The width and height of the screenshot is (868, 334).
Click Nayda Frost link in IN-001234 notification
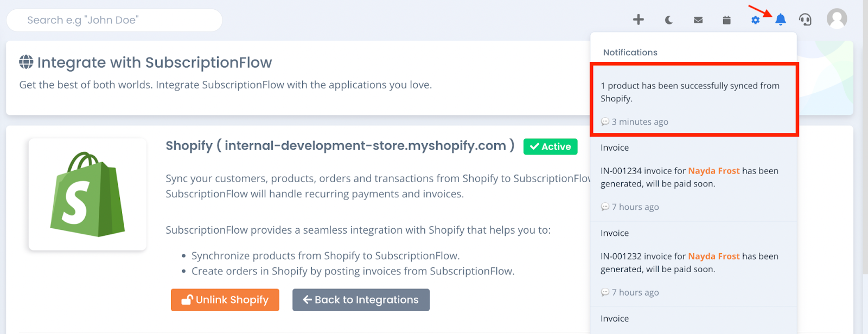pos(714,171)
